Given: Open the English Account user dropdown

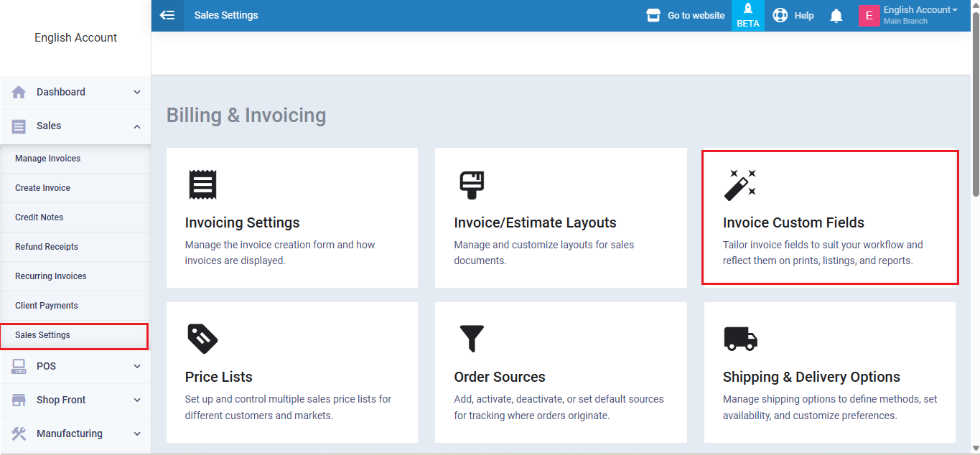Looking at the screenshot, I should [x=919, y=15].
